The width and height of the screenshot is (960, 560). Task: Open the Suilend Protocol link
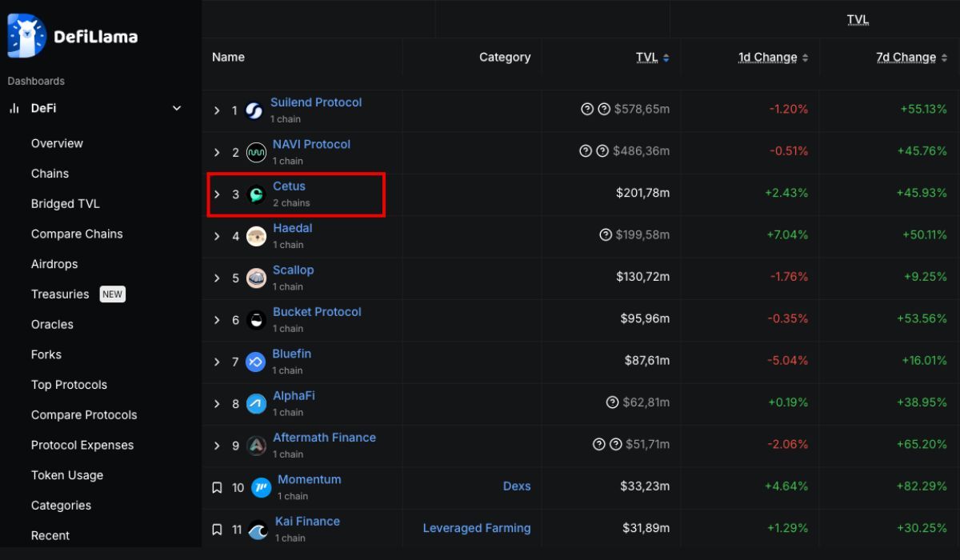(316, 102)
